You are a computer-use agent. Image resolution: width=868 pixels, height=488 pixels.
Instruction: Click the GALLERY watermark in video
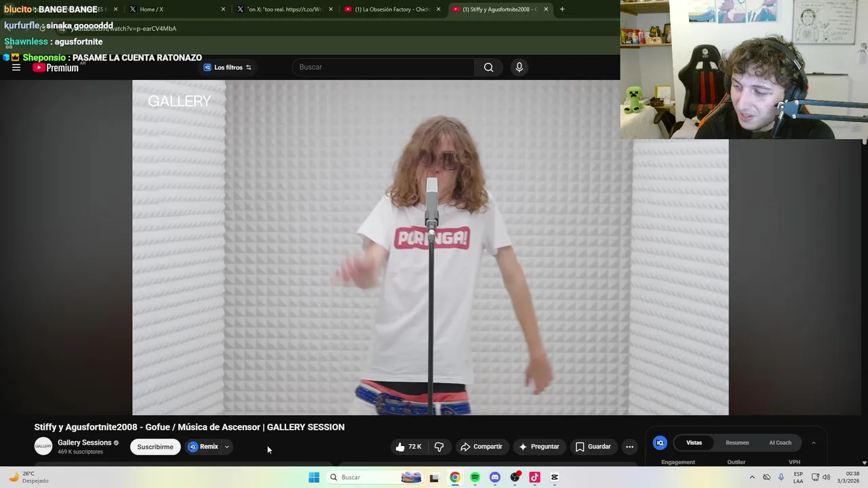click(180, 101)
